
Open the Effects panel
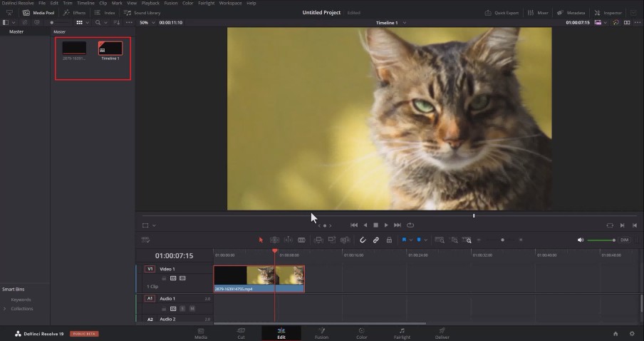pos(74,13)
